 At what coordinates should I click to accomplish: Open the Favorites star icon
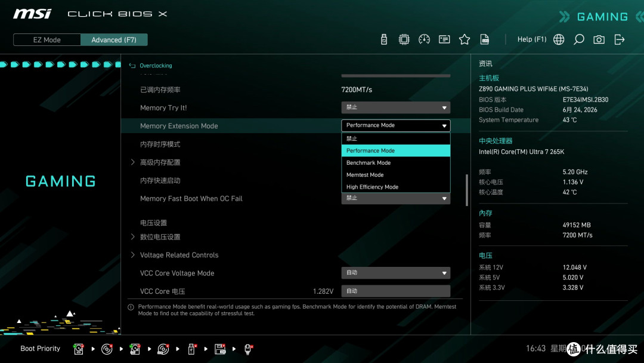click(x=465, y=39)
